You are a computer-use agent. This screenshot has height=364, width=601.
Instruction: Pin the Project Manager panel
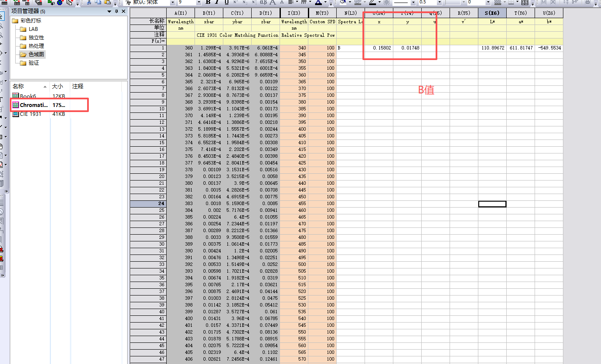pos(116,11)
